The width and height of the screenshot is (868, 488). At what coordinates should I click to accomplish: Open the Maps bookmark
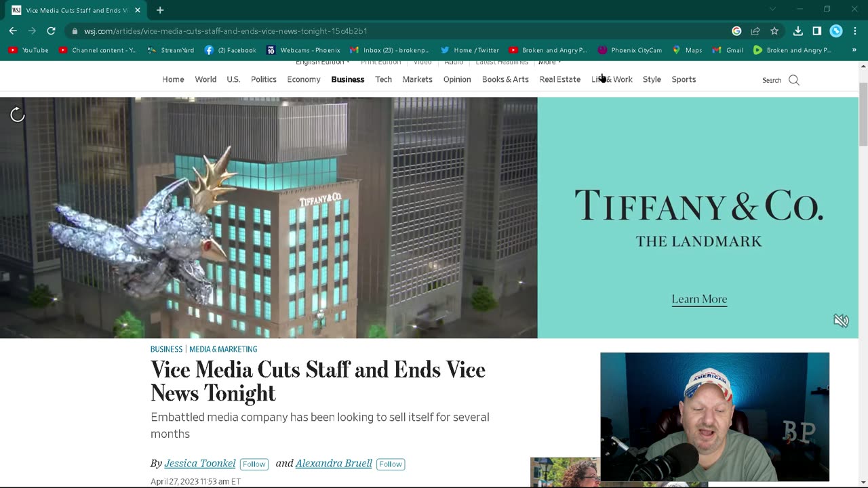(x=687, y=50)
